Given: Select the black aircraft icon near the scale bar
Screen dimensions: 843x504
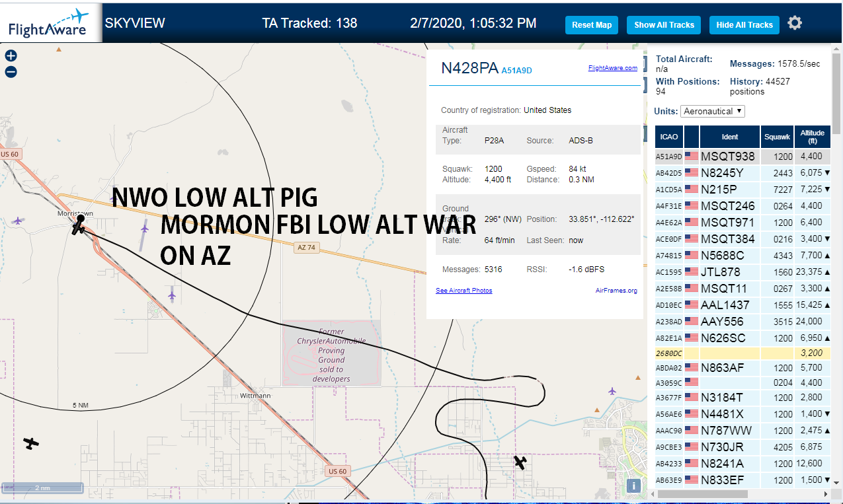Looking at the screenshot, I should (x=30, y=443).
